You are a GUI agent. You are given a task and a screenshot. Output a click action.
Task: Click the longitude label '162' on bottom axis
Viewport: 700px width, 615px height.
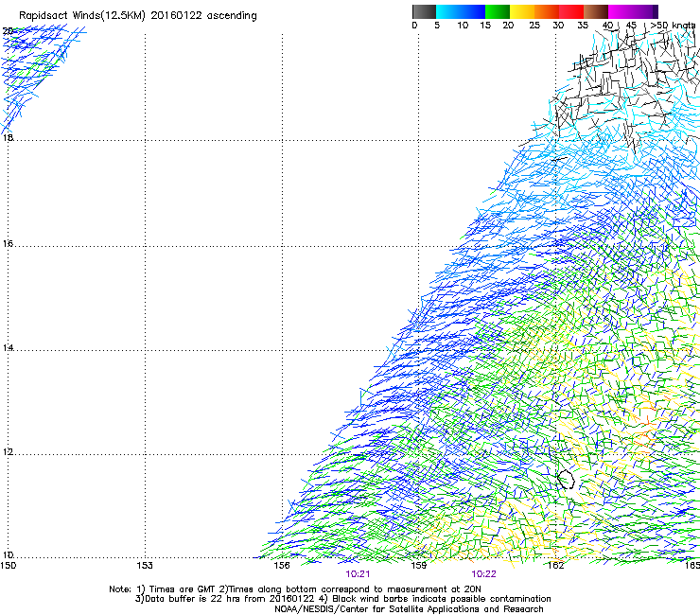(556, 566)
